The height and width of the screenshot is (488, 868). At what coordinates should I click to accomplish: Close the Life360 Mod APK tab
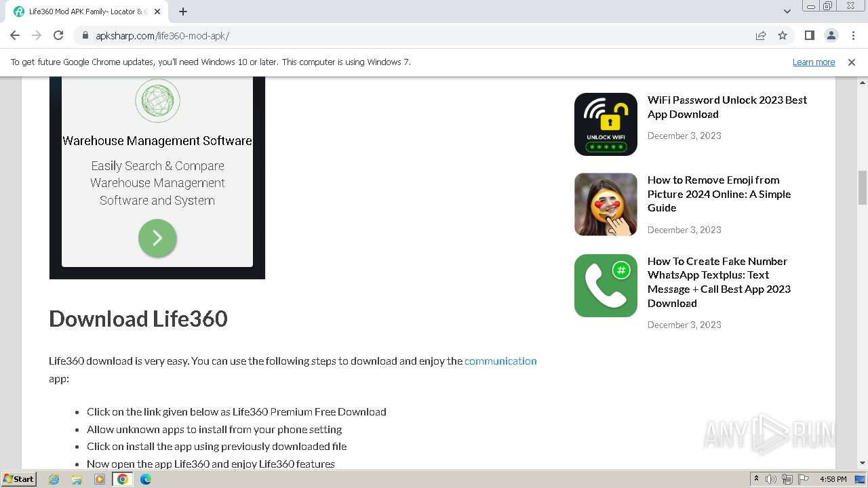(x=158, y=12)
